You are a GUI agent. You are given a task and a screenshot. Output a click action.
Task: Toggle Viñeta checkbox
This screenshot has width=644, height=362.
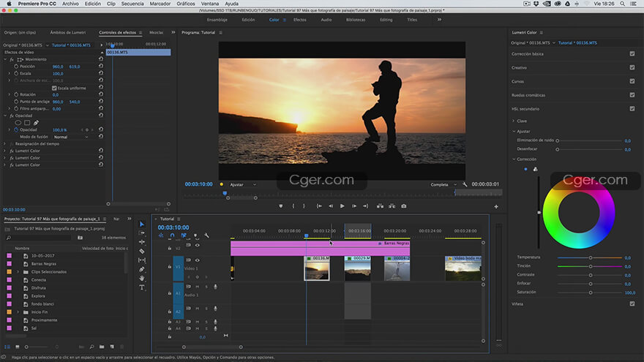click(632, 303)
